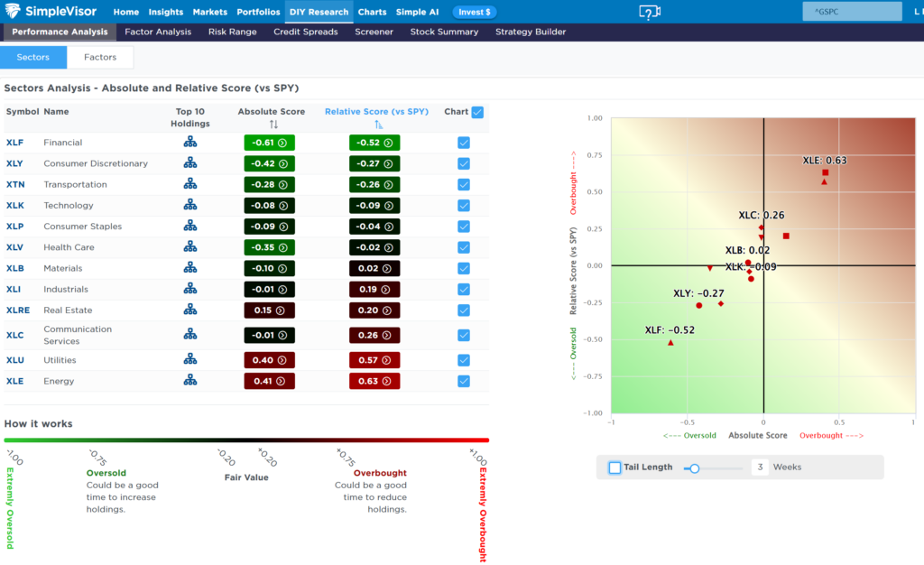Screen dimensions: 924x565
Task: Click holdings icon for Health Care
Action: pos(189,247)
